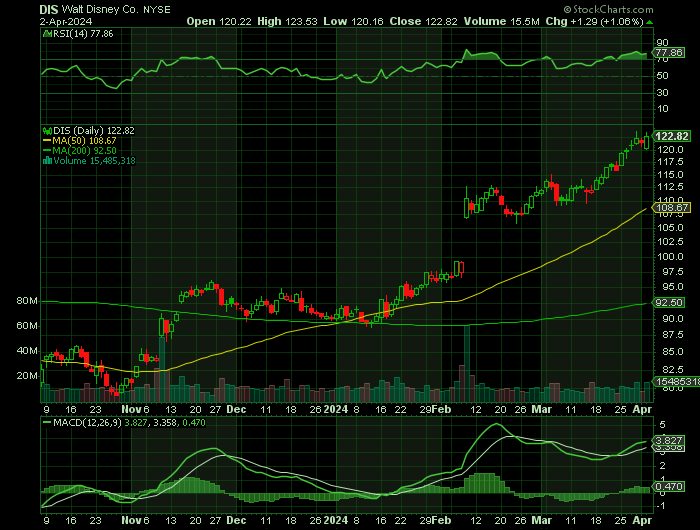Click the RSI(14) 77.86 legend label
The image size is (700, 530).
click(x=83, y=33)
